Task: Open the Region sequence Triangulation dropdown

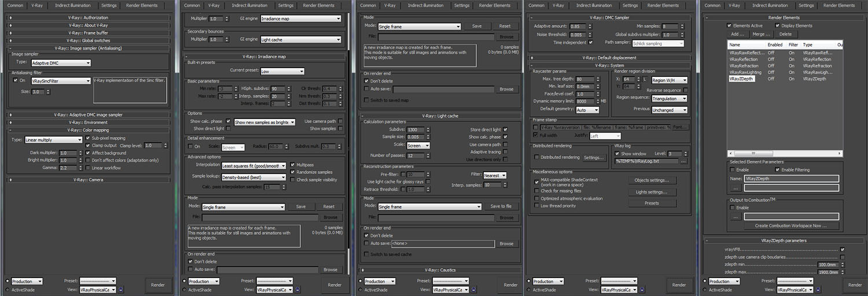Action: (669, 99)
